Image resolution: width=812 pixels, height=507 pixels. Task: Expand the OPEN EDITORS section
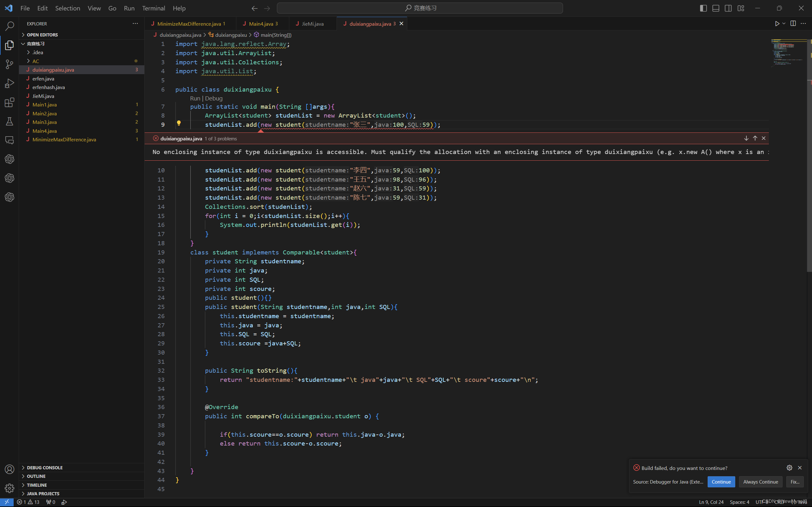pos(42,35)
